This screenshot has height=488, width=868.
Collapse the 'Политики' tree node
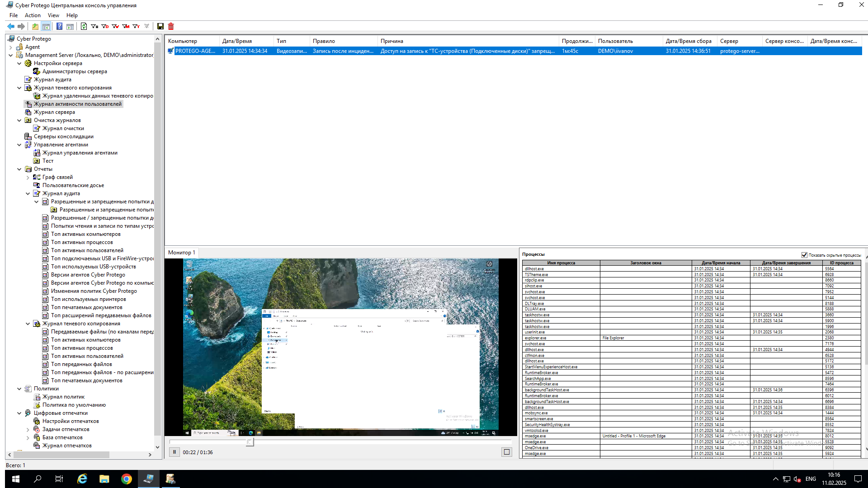(19, 389)
